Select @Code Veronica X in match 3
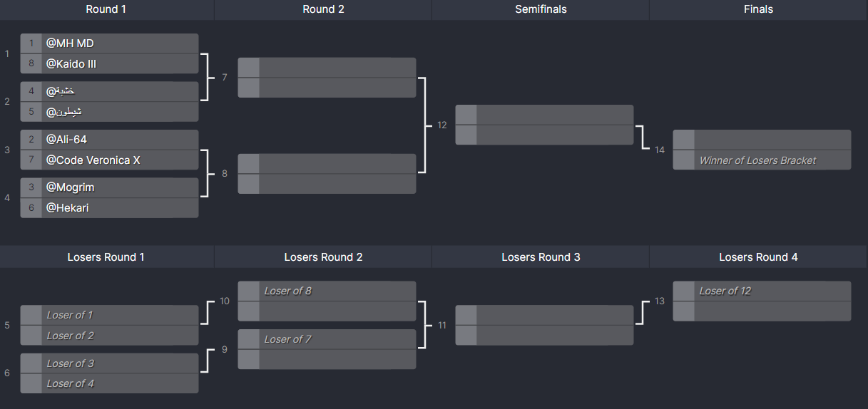 point(109,160)
